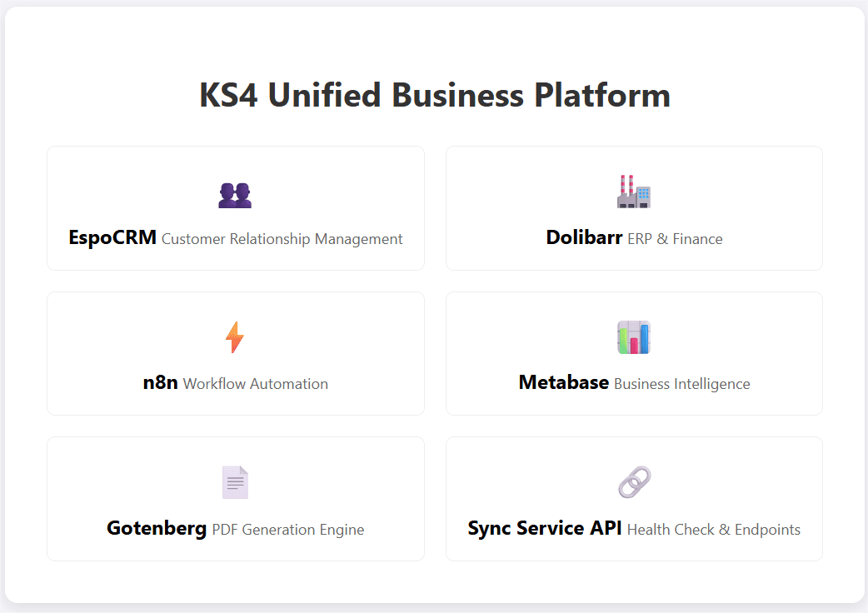Select the 'ERP & Finance' description text
Screen dimensions: 868x613
click(x=675, y=239)
